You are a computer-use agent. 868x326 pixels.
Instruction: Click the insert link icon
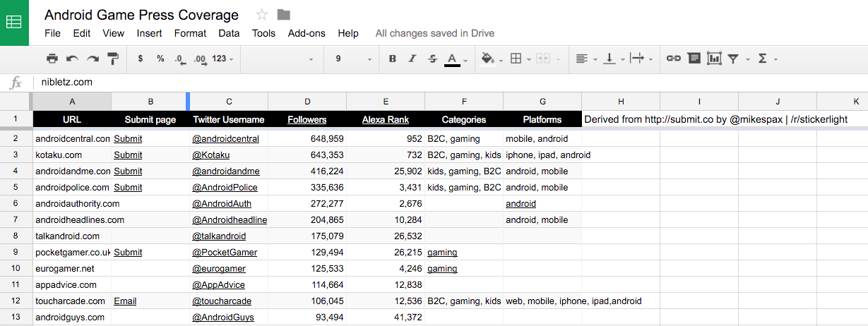(x=674, y=59)
